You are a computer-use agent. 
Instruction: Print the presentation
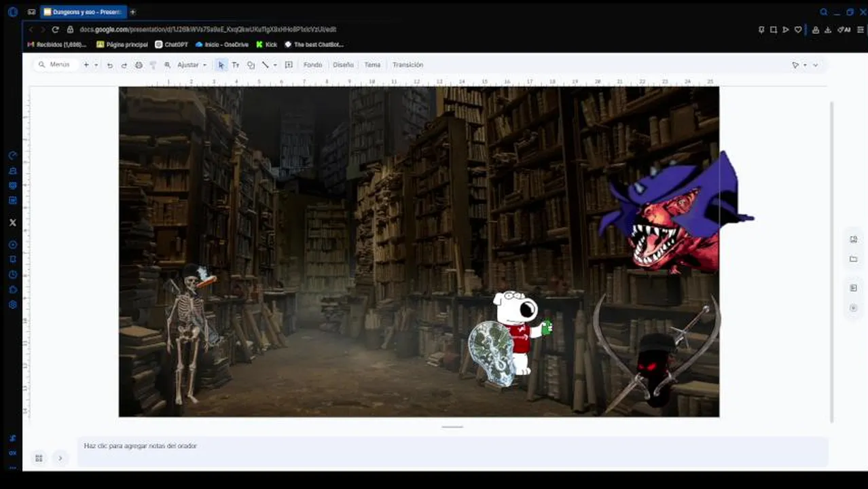tap(139, 65)
